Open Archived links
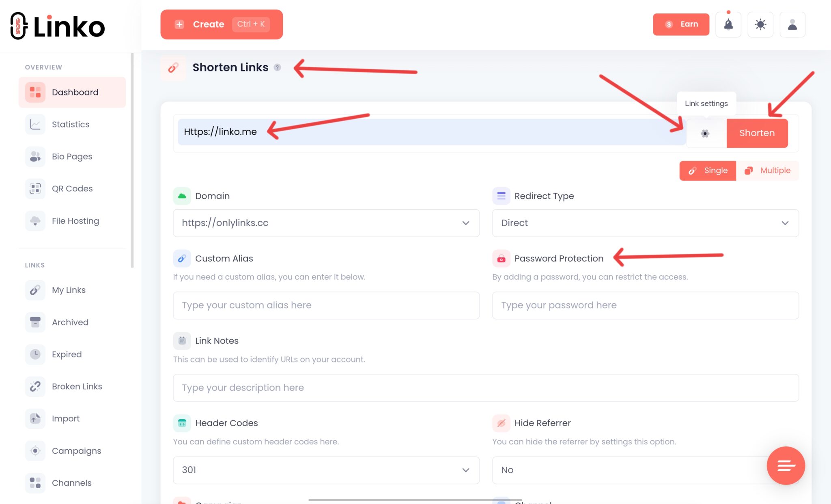 click(72, 322)
